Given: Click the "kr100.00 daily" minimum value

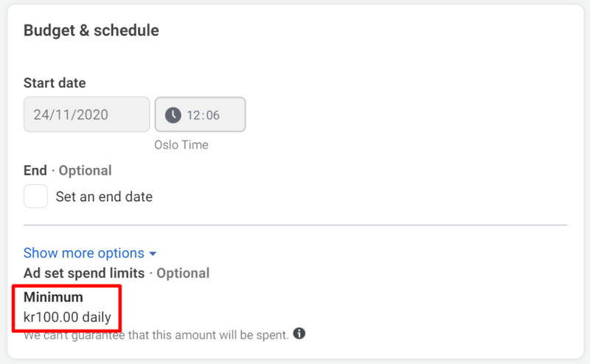Looking at the screenshot, I should click(67, 318).
